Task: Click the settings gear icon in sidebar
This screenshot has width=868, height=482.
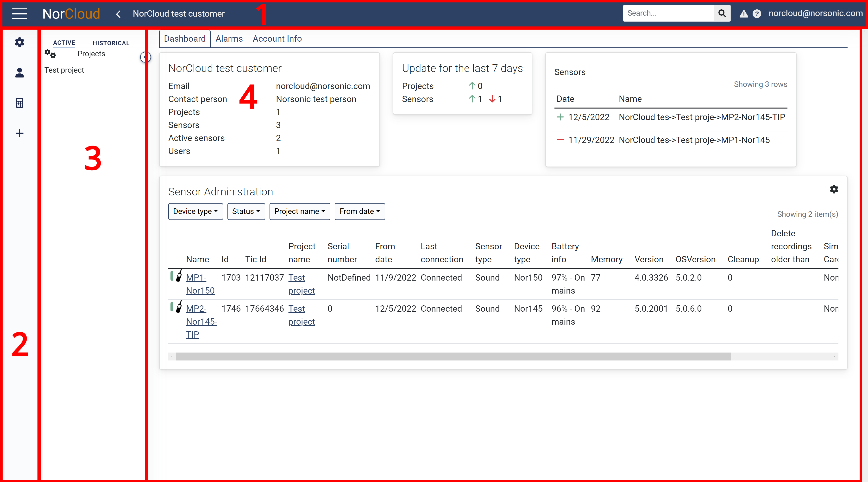Action: pyautogui.click(x=19, y=42)
